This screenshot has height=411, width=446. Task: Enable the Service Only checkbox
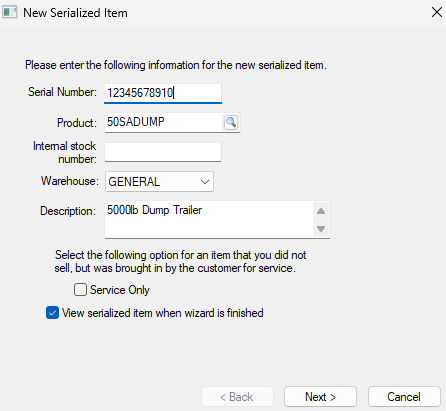(80, 290)
